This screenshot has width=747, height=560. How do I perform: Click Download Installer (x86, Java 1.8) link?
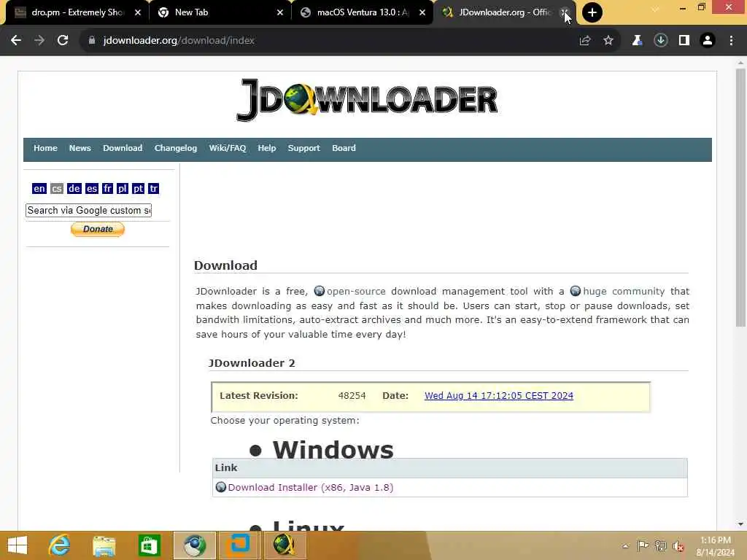click(x=311, y=487)
